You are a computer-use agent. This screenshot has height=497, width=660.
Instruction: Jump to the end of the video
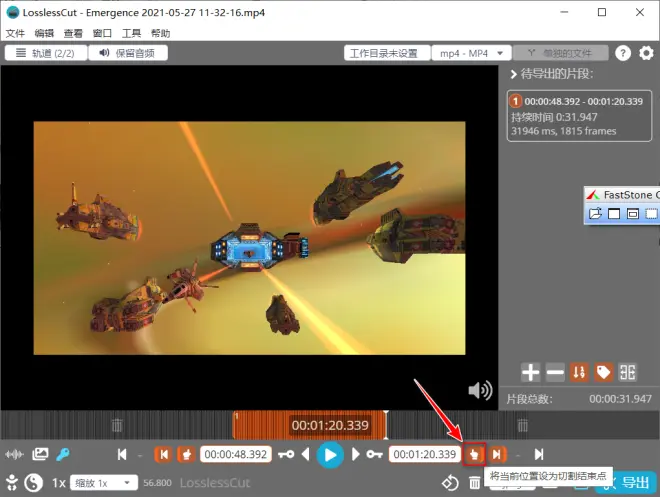(x=539, y=454)
